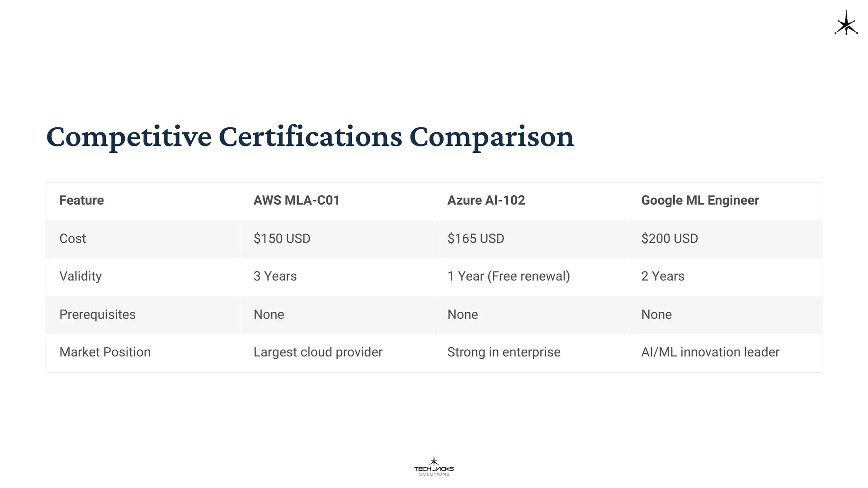This screenshot has height=488, width=868.
Task: Select the AI/ML innovation leader cell
Action: (710, 352)
